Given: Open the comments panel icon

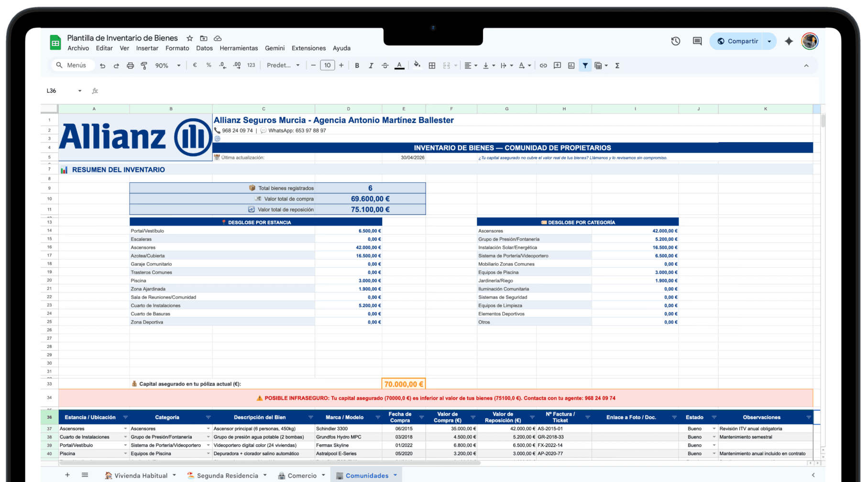Looking at the screenshot, I should pos(697,41).
